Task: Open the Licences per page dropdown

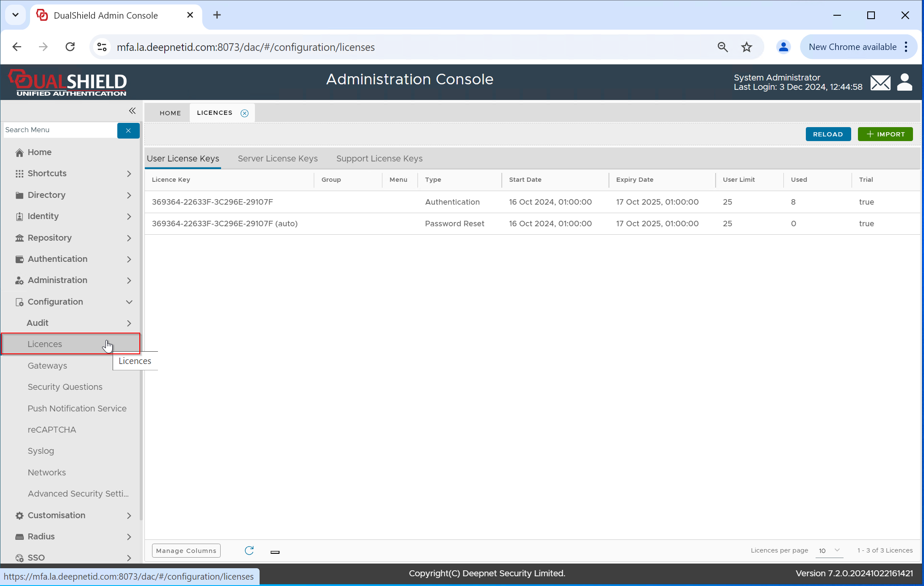Action: click(x=829, y=550)
